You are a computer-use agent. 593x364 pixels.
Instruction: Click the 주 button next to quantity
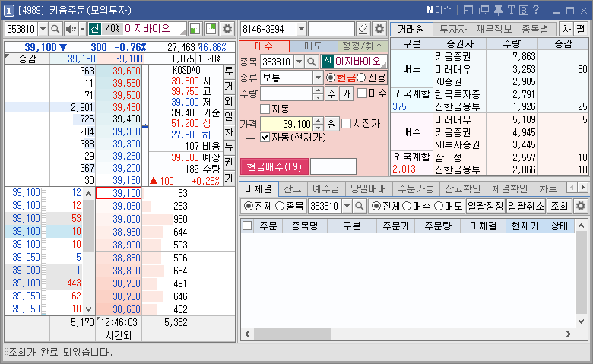tap(331, 93)
